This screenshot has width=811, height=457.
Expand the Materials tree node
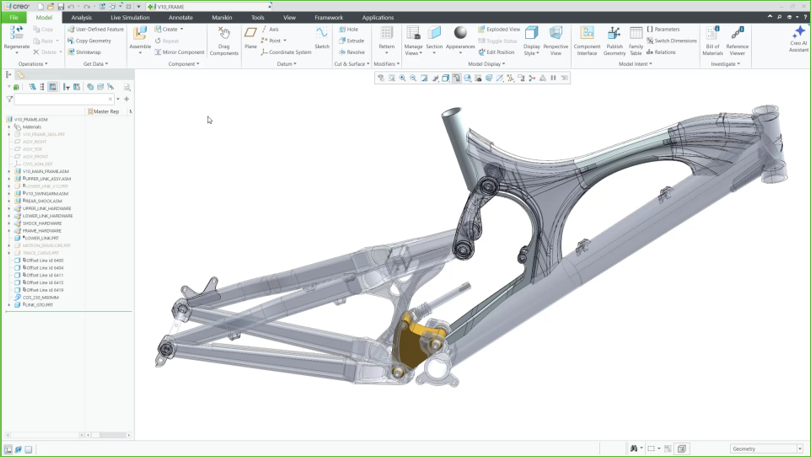tap(9, 127)
